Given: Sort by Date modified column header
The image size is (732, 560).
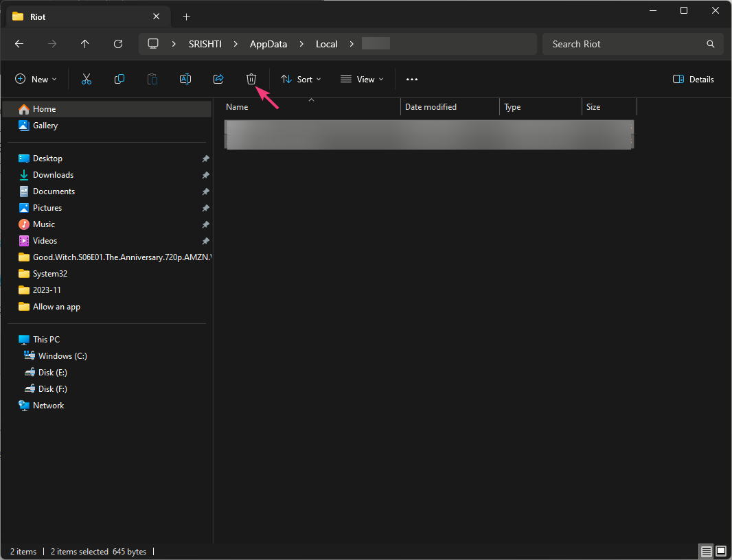Looking at the screenshot, I should pos(450,107).
